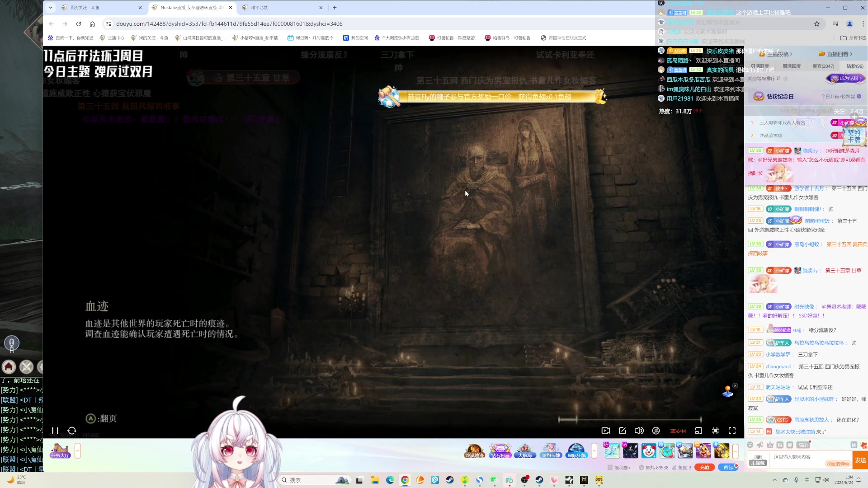Toggle the 高能 high-energy danmaku option

click(803, 445)
